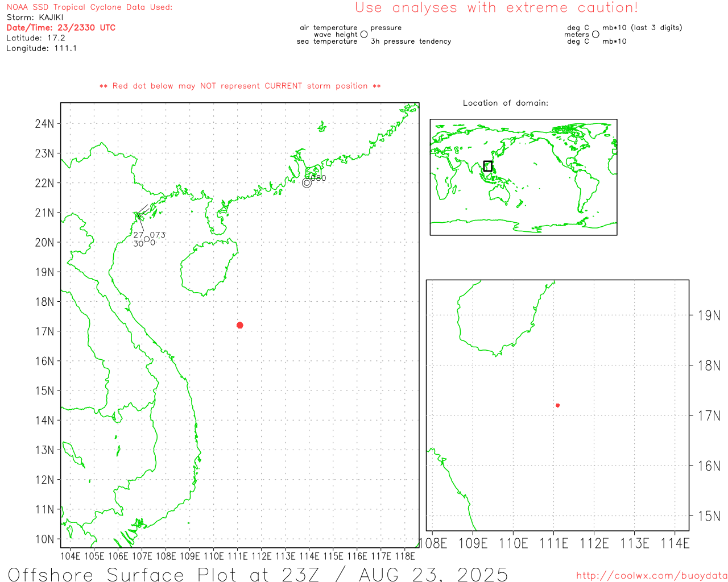Click the '27' air temperature reading
This screenshot has height=582, width=728.
(138, 235)
